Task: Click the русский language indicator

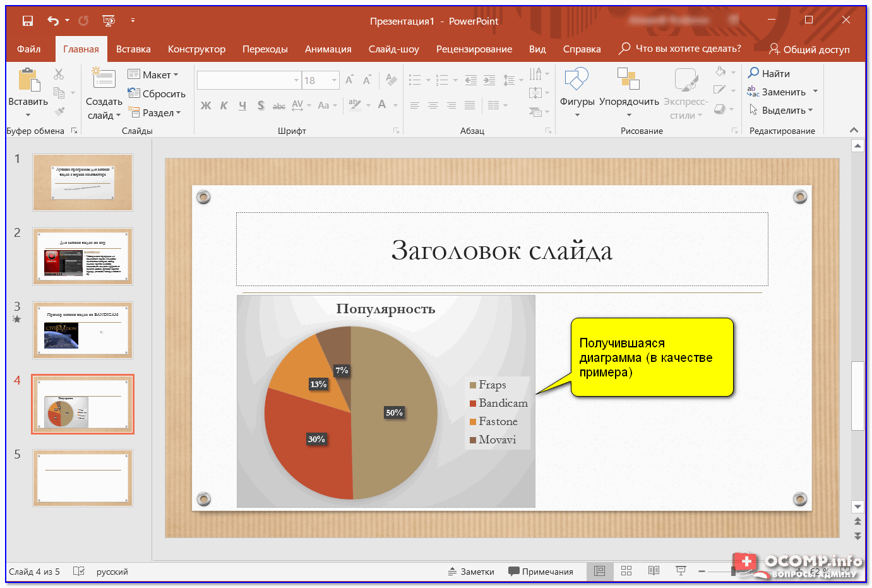Action: 112,572
